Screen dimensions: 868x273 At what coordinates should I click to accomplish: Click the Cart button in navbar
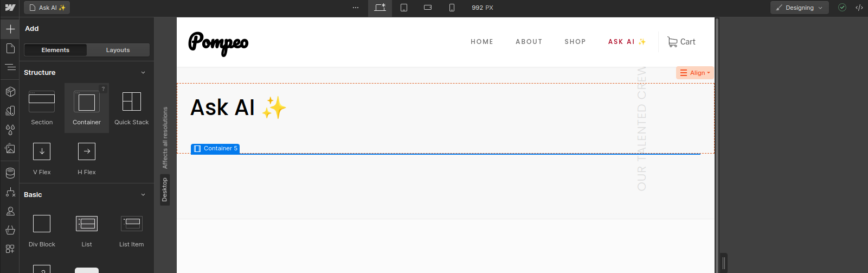point(681,42)
